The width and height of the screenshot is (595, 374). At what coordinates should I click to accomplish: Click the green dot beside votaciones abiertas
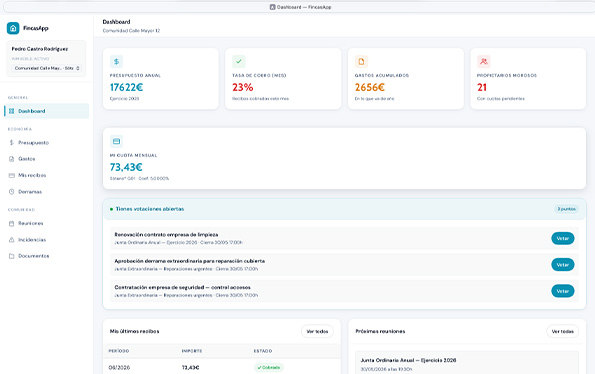(x=111, y=209)
